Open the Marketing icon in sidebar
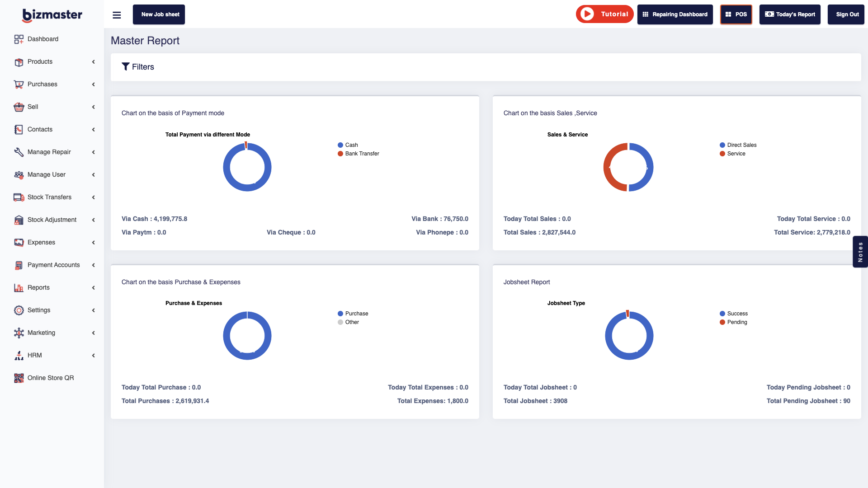This screenshot has height=488, width=868. [19, 333]
